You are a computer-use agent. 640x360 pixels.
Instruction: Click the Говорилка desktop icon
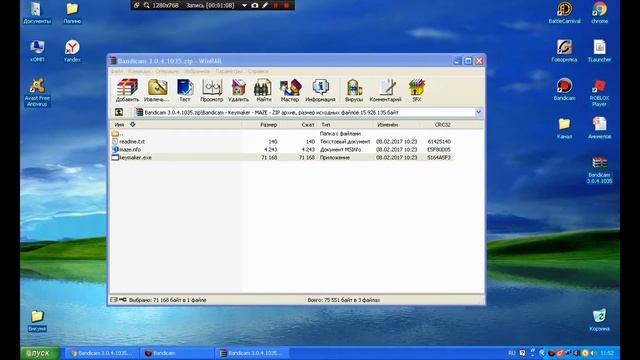[564, 51]
